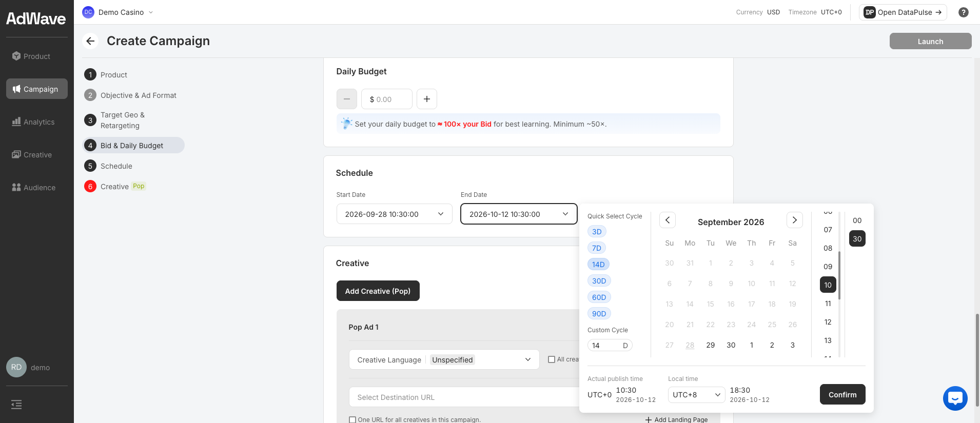The image size is (980, 423).
Task: Go to Target Geo & Retargeting step
Action: (x=122, y=120)
